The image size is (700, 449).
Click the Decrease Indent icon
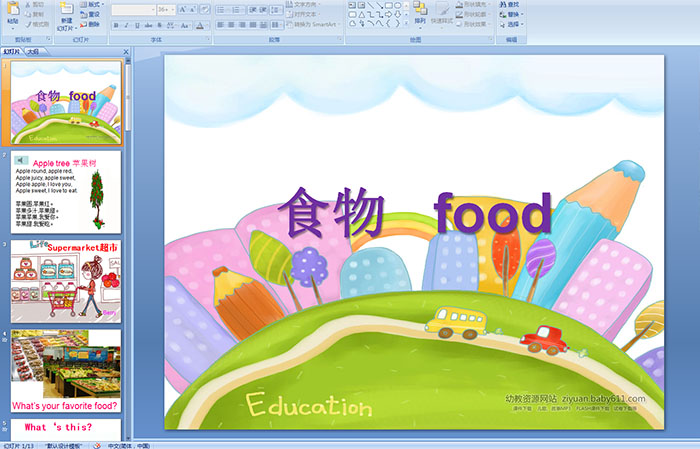click(x=252, y=10)
